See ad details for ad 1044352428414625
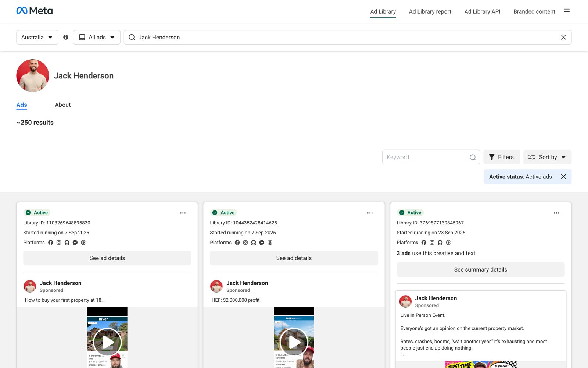The width and height of the screenshot is (588, 368). (294, 258)
